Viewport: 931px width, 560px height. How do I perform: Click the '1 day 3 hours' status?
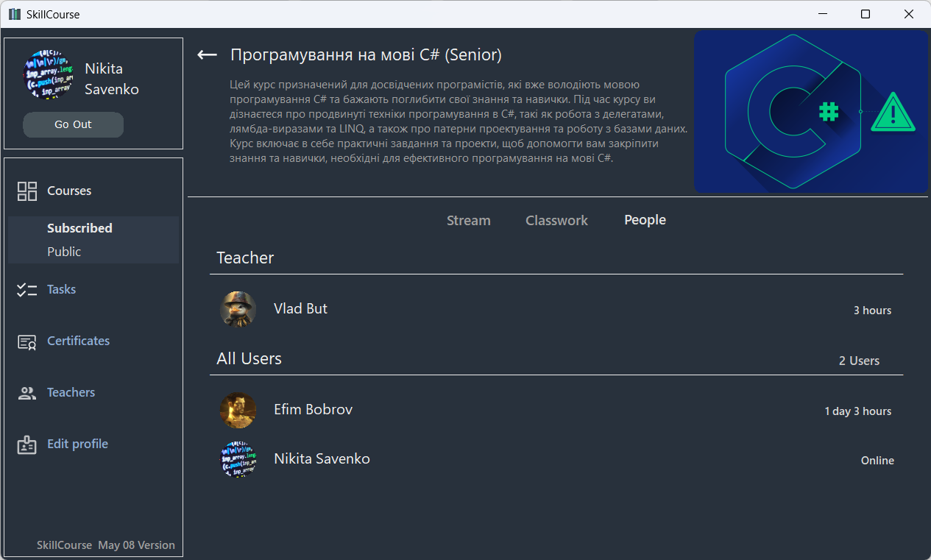(858, 411)
